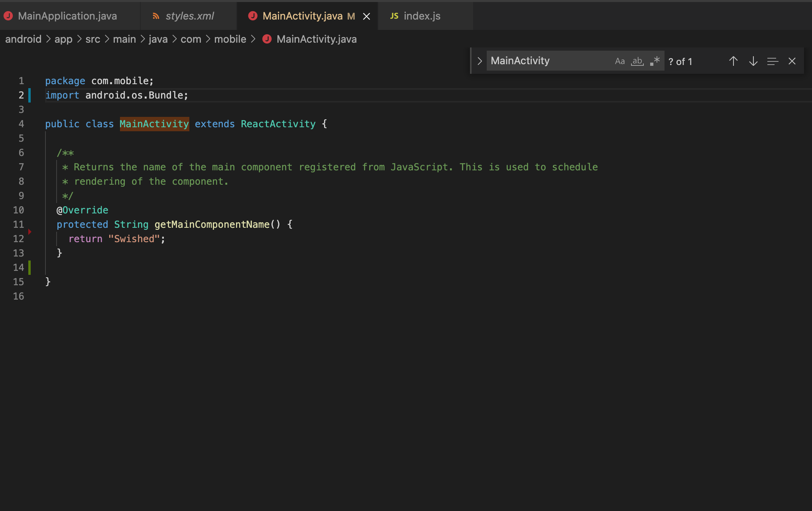Image resolution: width=812 pixels, height=511 pixels.
Task: Select mobile in the breadcrumb path
Action: tap(230, 39)
